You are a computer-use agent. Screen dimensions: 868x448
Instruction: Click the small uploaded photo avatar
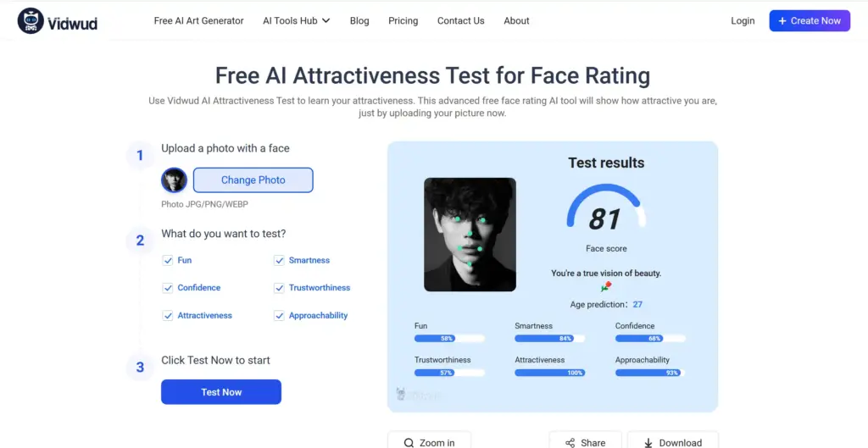coord(174,180)
